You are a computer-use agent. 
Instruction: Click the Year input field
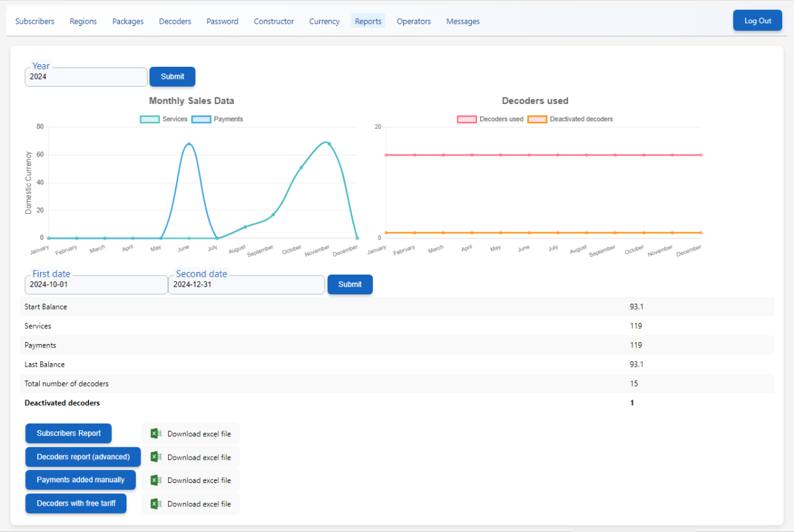click(x=86, y=77)
